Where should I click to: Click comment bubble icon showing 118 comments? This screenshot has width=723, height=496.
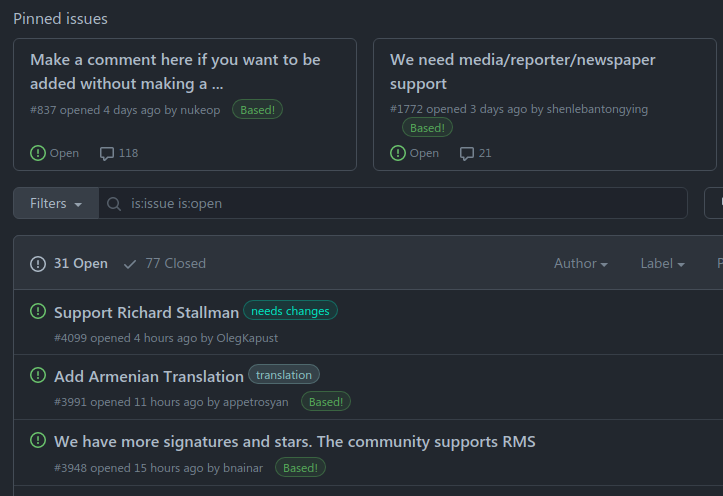click(x=107, y=153)
